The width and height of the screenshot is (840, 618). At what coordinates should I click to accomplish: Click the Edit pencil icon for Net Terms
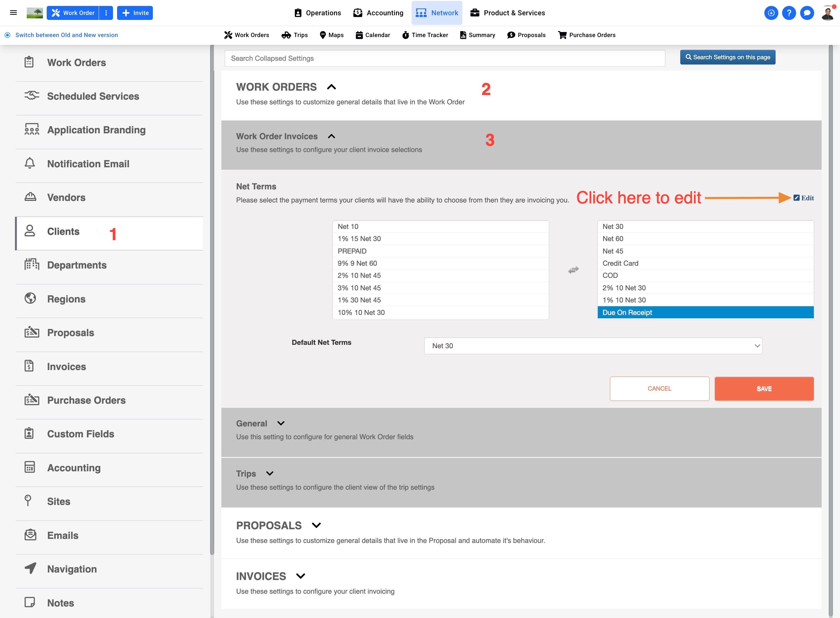click(x=796, y=198)
